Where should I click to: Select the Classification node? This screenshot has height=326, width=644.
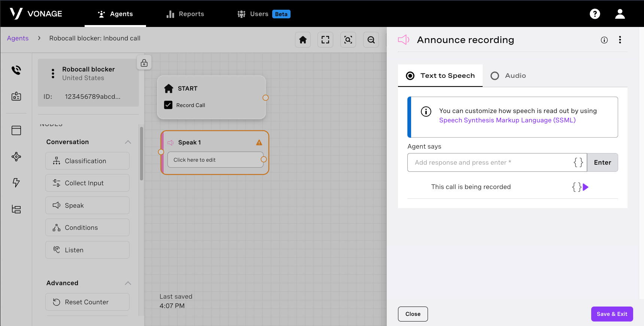88,161
